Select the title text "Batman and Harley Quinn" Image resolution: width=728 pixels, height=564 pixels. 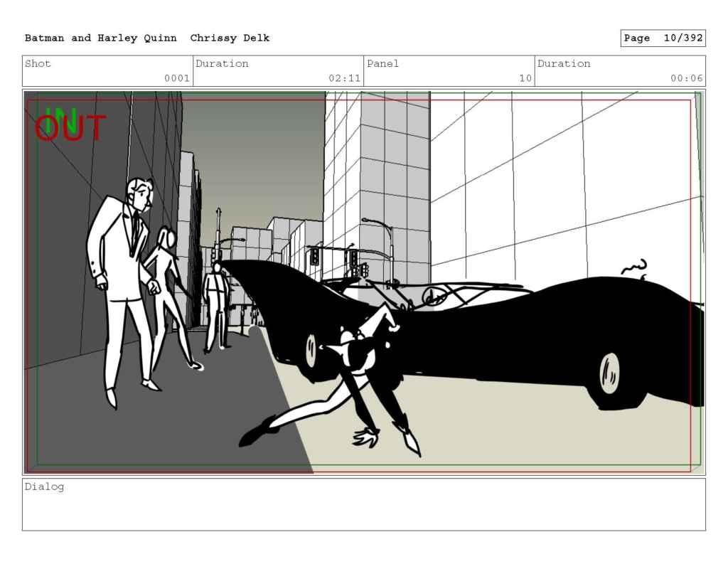[x=101, y=38]
